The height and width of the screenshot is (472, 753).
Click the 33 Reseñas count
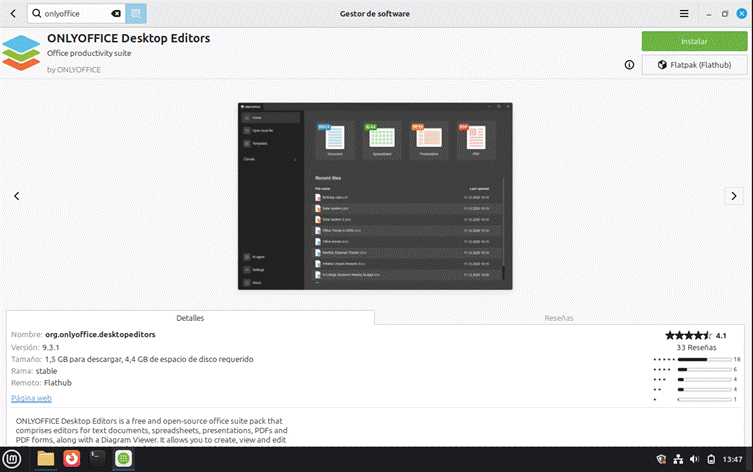696,348
